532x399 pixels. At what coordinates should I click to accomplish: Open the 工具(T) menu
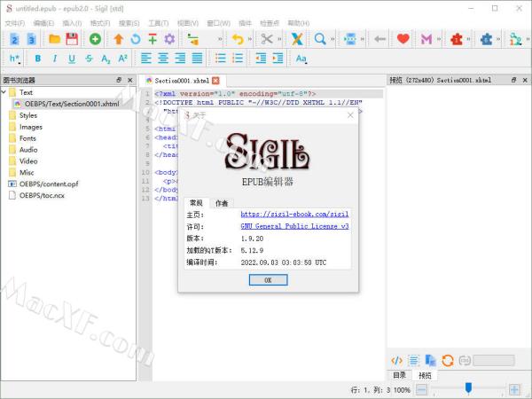click(x=159, y=22)
